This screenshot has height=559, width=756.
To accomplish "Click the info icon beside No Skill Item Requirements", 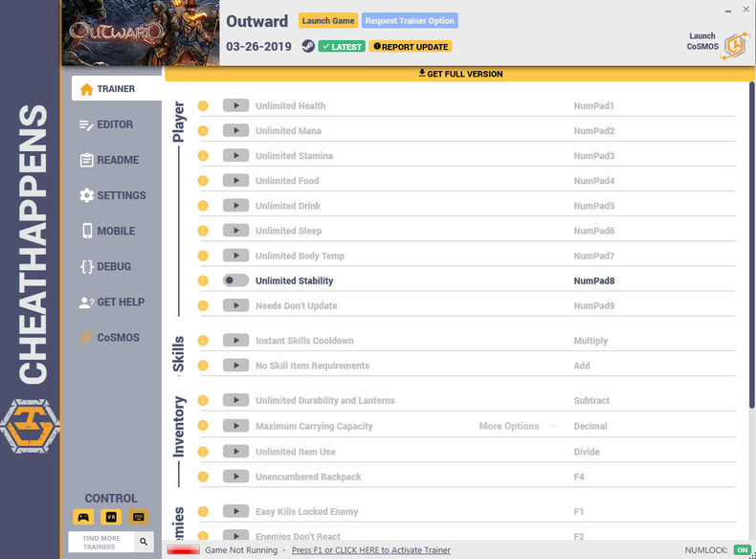I will [203, 366].
